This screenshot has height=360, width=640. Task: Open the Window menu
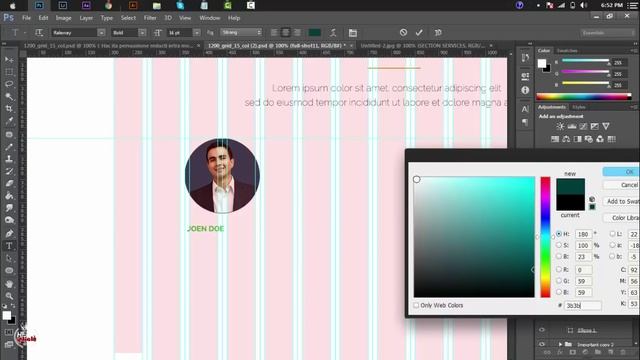(210, 18)
